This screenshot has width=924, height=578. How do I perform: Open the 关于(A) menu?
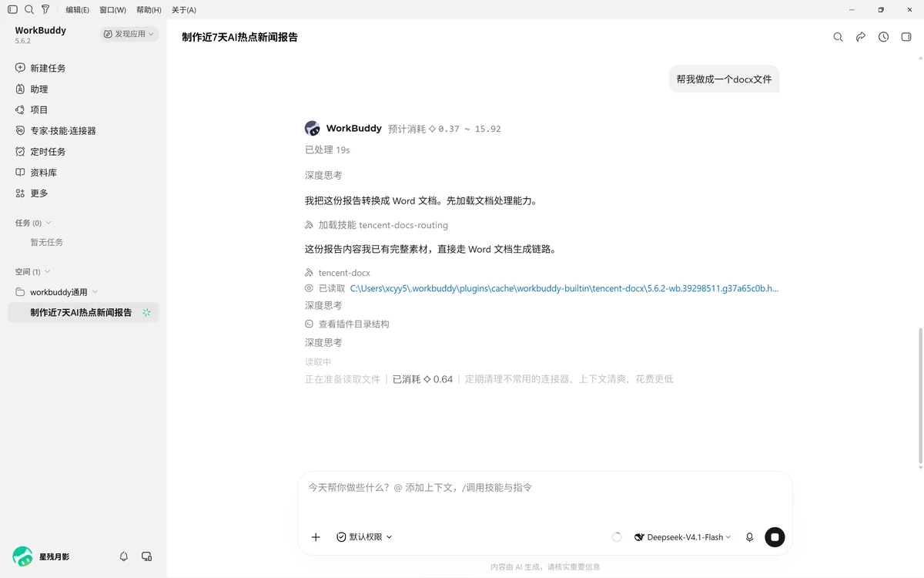pos(183,10)
